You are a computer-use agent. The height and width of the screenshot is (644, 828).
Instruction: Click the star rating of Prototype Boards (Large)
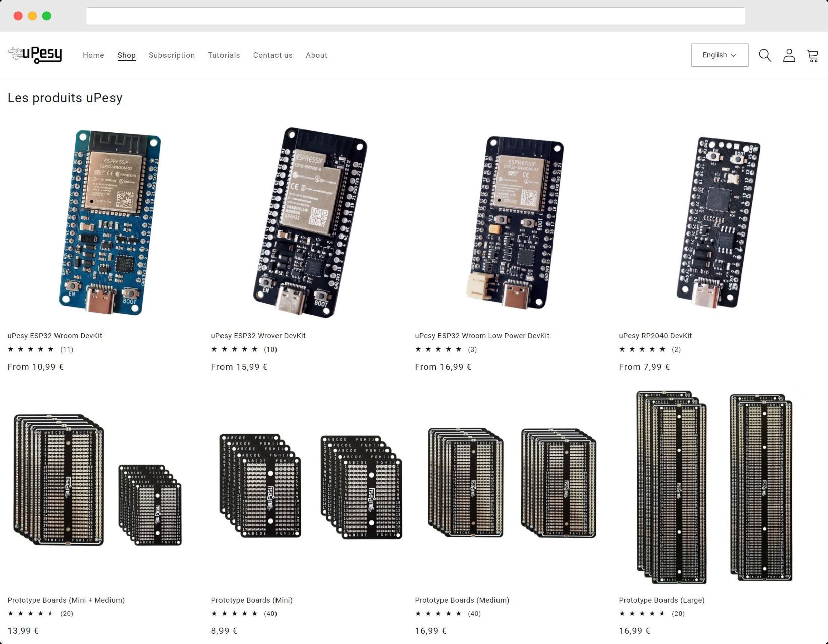(642, 614)
